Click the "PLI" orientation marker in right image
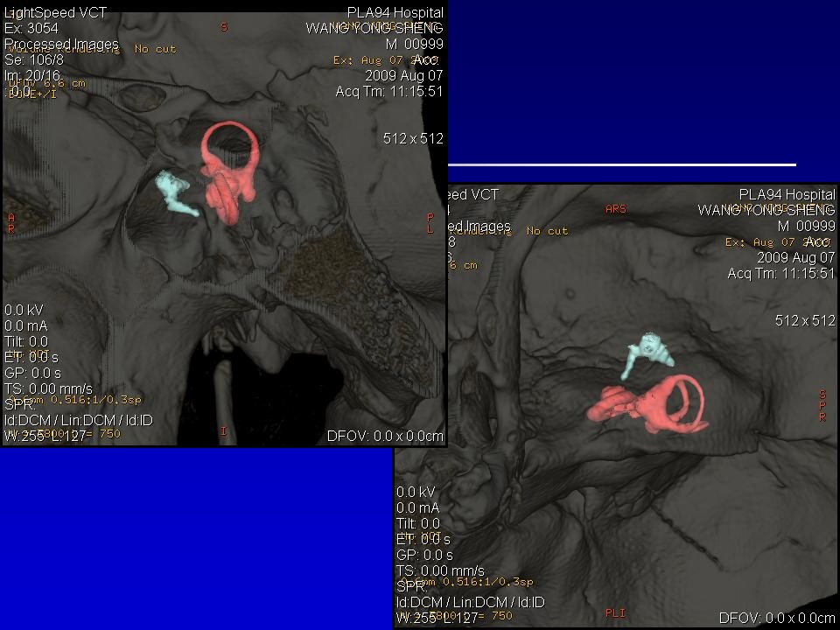 [615, 612]
